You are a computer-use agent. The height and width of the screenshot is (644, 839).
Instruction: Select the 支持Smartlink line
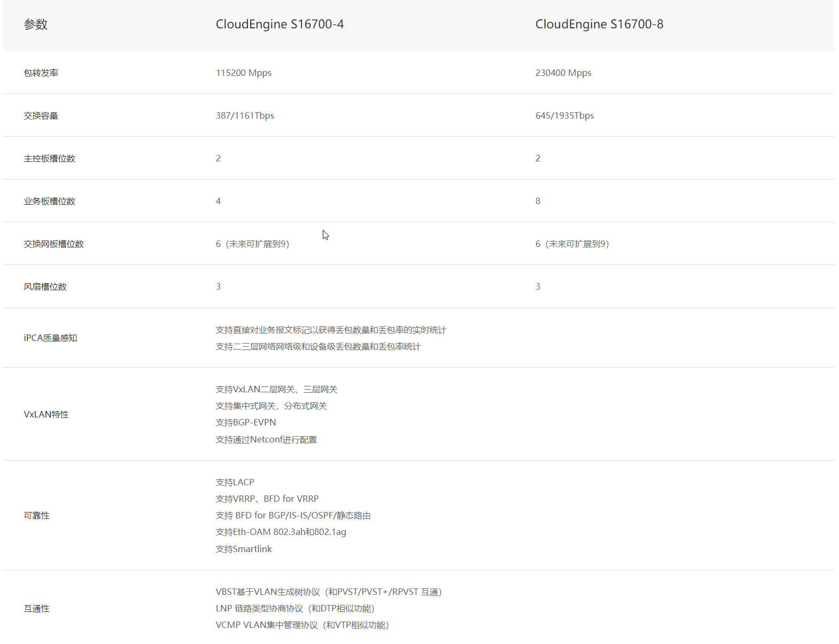tap(244, 549)
